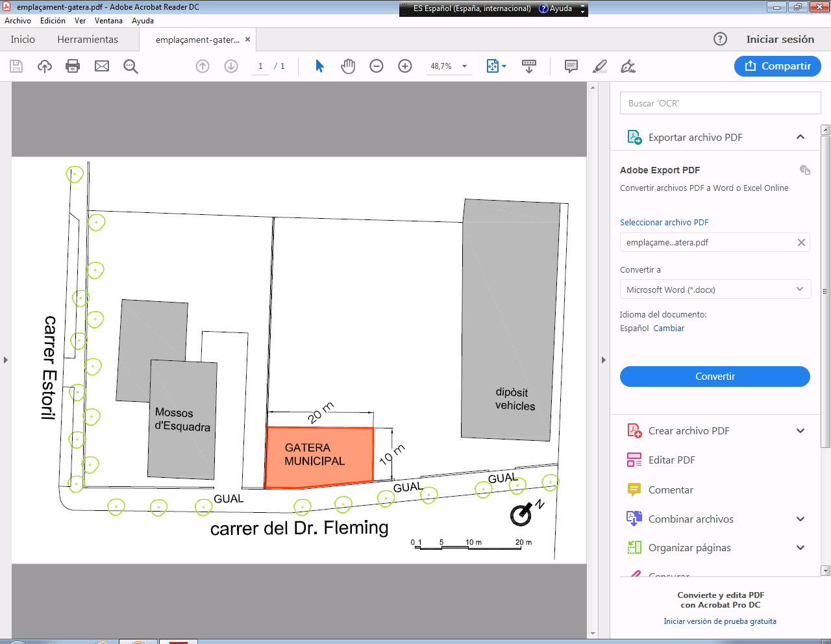Send file by email with the envelope icon
831x644 pixels.
tap(102, 66)
